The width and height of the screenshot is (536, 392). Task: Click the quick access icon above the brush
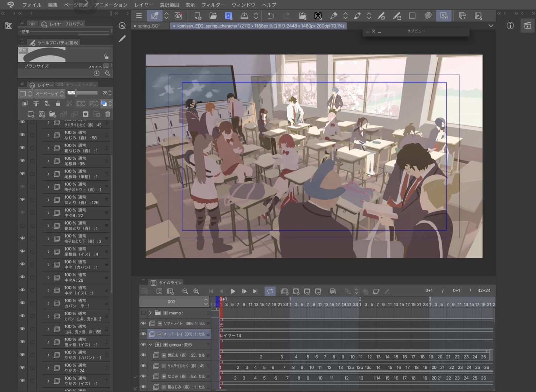pyautogui.click(x=122, y=26)
